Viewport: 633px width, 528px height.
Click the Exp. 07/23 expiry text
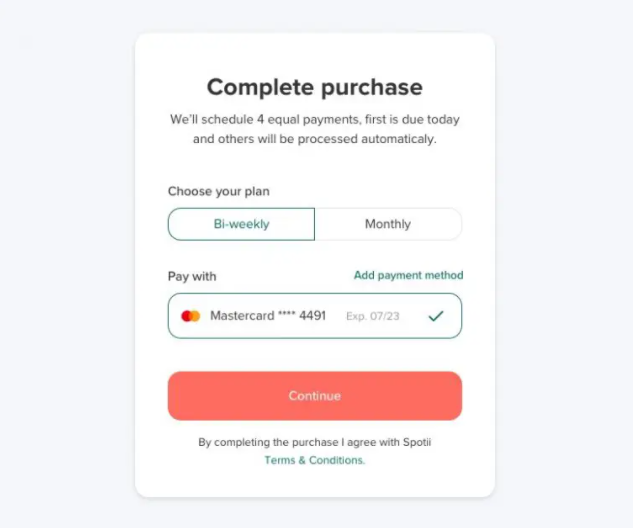click(x=373, y=316)
